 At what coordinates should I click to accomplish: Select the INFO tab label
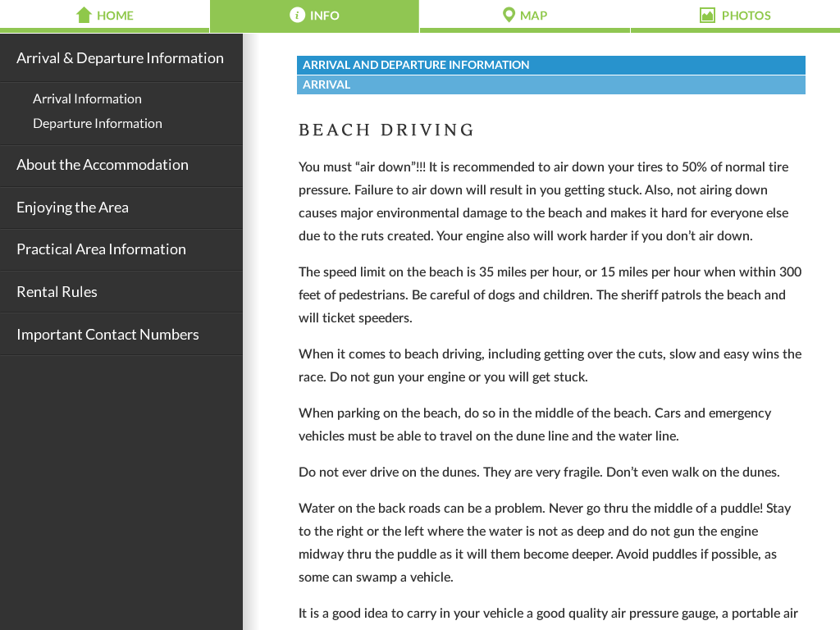tap(325, 16)
